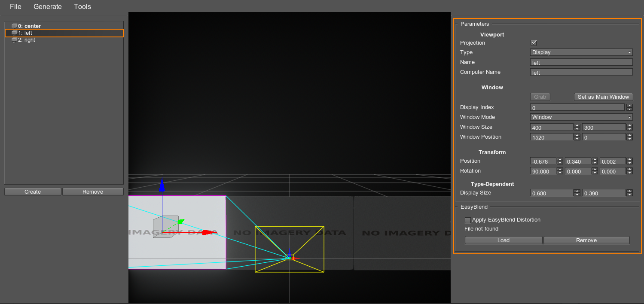Select the '0: center' viewport row
This screenshot has width=644, height=304.
click(64, 26)
